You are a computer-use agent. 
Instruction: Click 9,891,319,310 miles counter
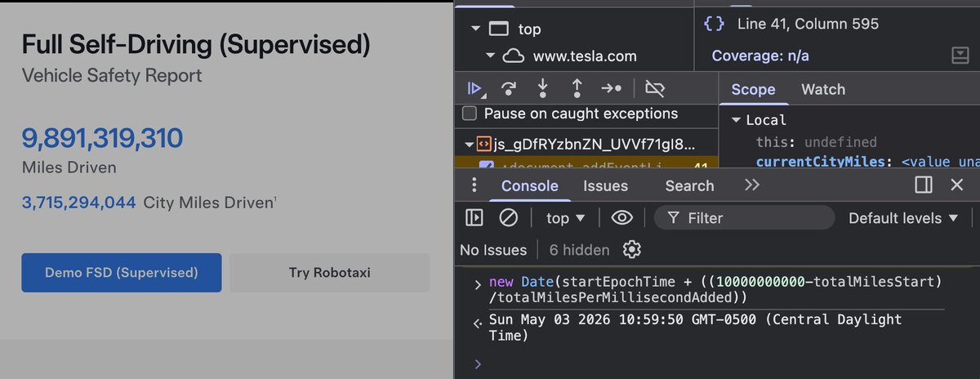click(x=102, y=139)
